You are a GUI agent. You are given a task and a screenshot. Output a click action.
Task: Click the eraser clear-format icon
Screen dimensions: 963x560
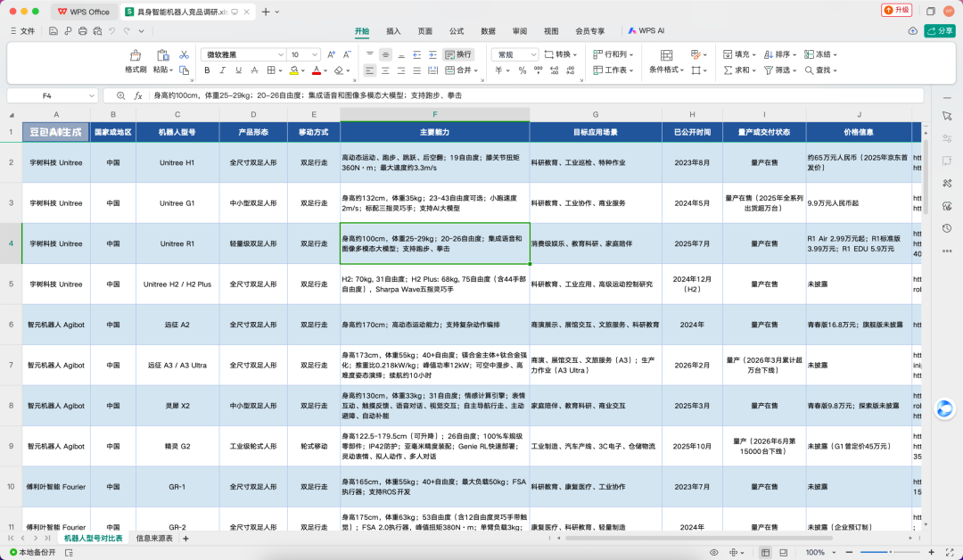click(339, 70)
